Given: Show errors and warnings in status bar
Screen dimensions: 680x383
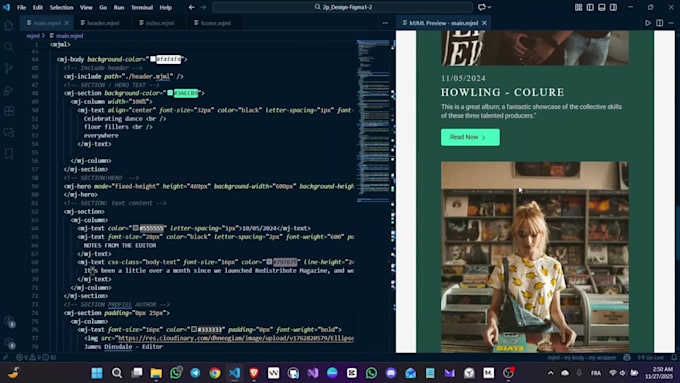Looking at the screenshot, I should coord(36,357).
